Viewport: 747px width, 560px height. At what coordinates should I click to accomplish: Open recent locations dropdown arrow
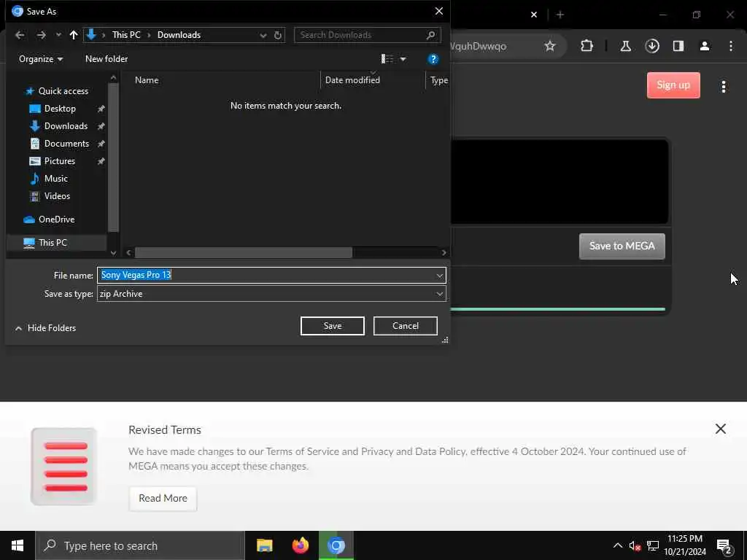(58, 35)
